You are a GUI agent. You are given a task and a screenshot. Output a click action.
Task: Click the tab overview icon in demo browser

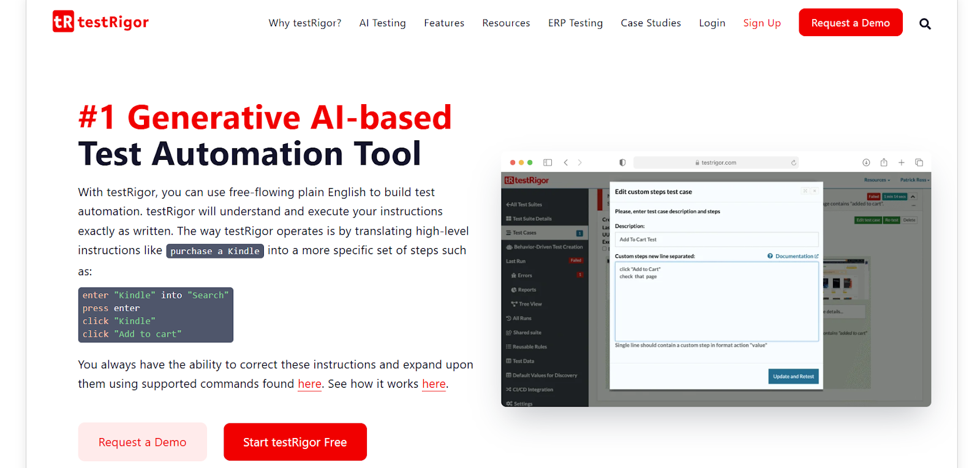point(919,162)
